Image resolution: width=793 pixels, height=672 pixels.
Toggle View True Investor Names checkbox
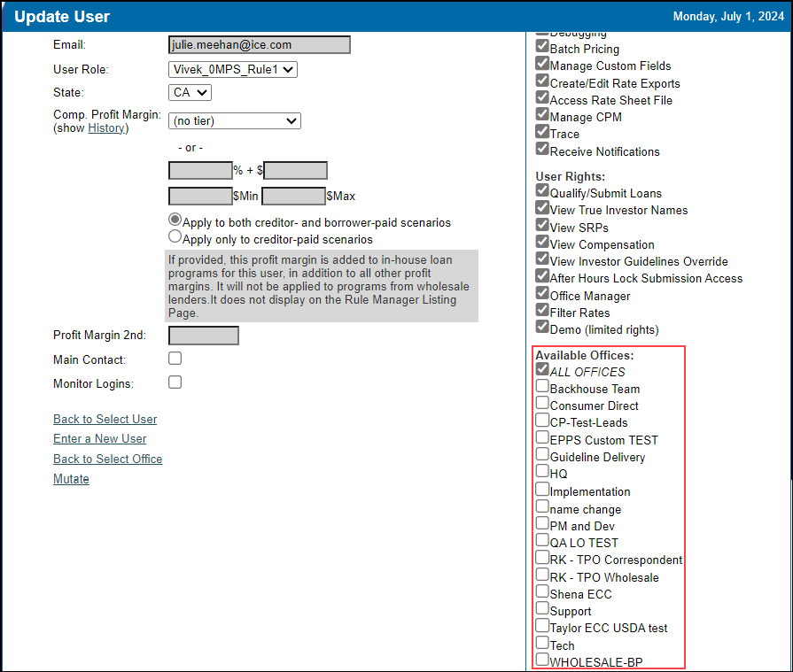[542, 207]
